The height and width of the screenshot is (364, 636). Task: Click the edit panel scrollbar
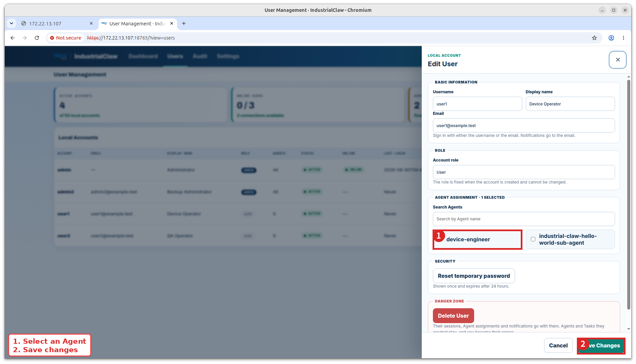pos(629,194)
